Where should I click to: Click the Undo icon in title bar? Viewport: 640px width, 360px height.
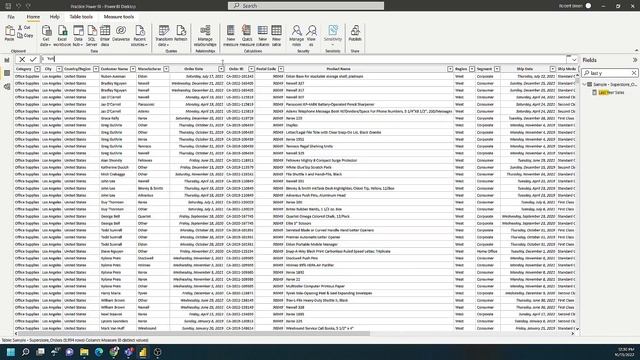18,6
